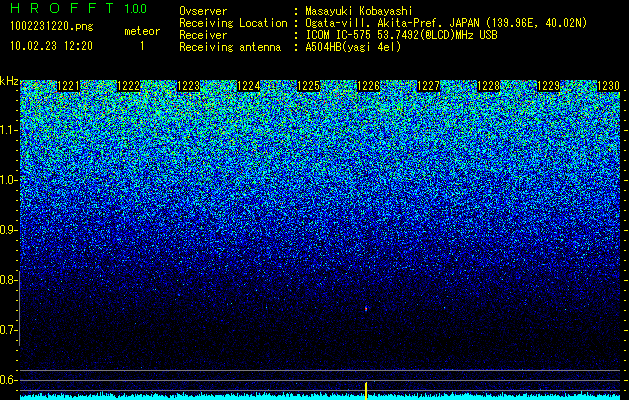Click the 'Receiving Location' label
Screen dimensions: 629x400
[x=233, y=23]
